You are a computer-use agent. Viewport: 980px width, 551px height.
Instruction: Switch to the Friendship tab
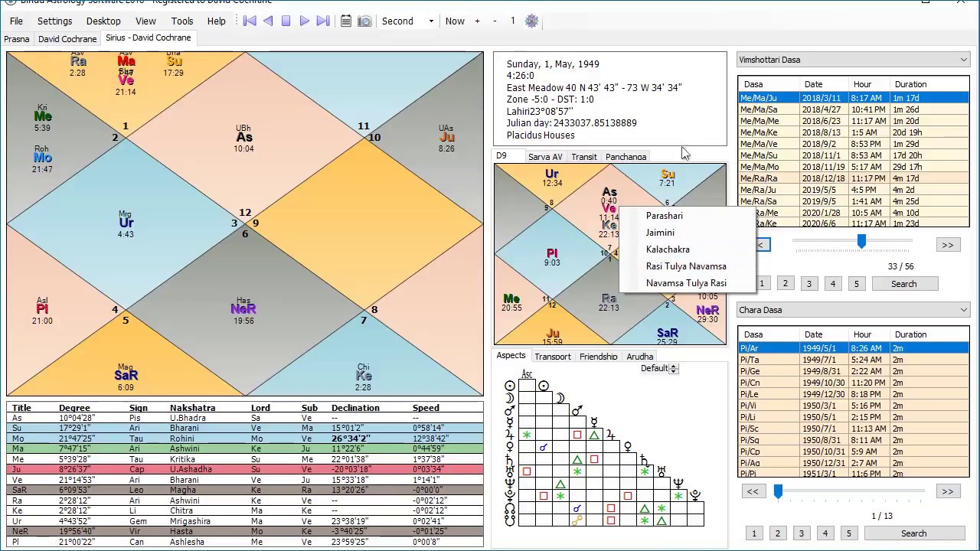[x=599, y=357]
